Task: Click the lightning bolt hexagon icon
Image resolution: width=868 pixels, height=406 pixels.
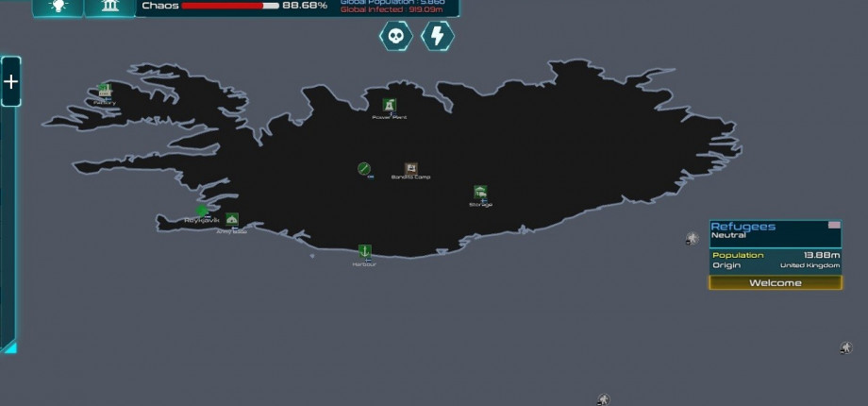Action: 438,36
